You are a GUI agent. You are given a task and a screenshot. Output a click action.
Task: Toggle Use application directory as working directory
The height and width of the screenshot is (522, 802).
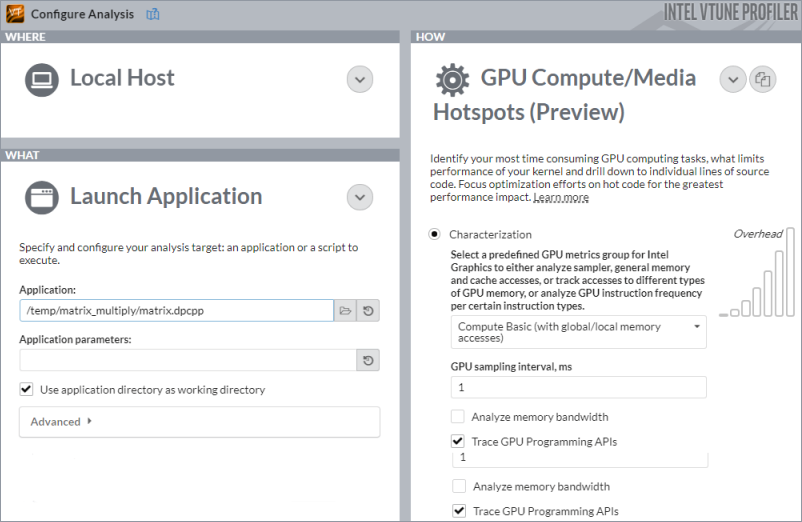(x=26, y=389)
